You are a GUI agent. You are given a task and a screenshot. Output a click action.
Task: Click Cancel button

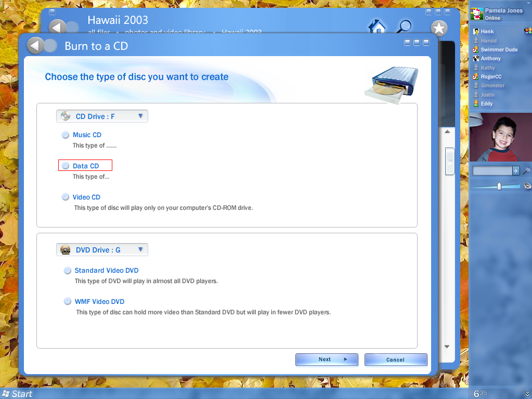396,360
